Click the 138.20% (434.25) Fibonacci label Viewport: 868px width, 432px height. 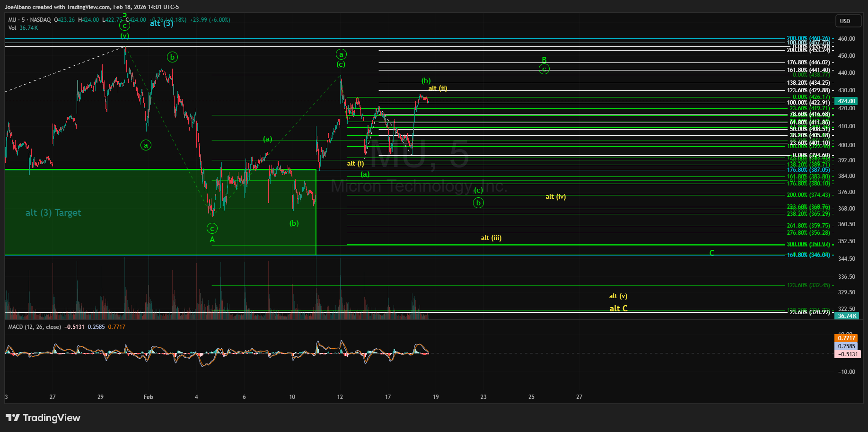808,83
